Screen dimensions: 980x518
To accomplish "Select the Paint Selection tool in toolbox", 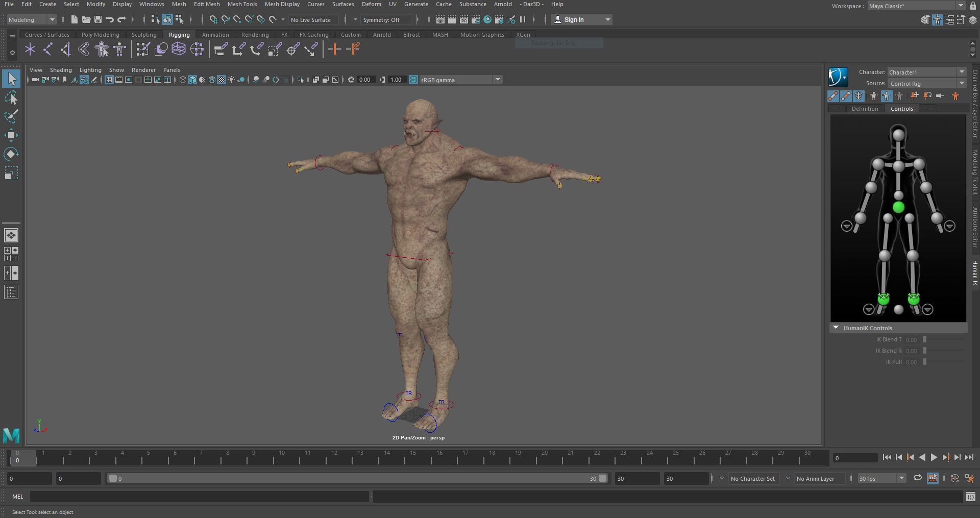I will (11, 116).
